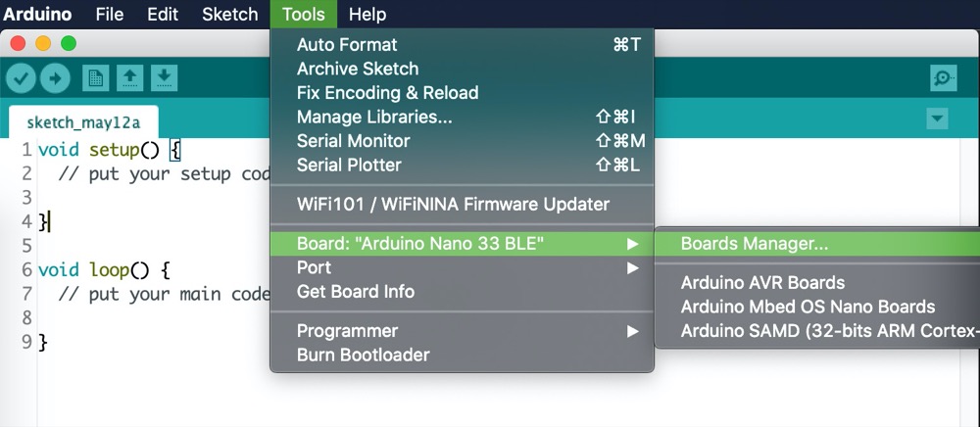Image resolution: width=980 pixels, height=427 pixels.
Task: Expand the Programmer submenu
Action: pos(462,331)
